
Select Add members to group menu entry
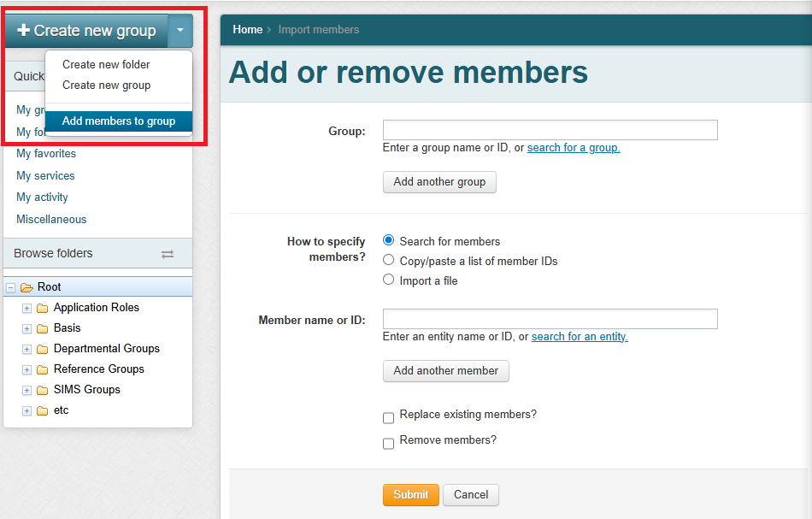coord(119,121)
